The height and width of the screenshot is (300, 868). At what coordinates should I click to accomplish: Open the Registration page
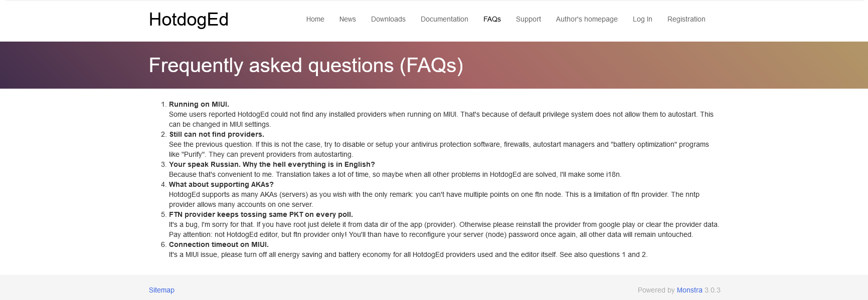(686, 19)
